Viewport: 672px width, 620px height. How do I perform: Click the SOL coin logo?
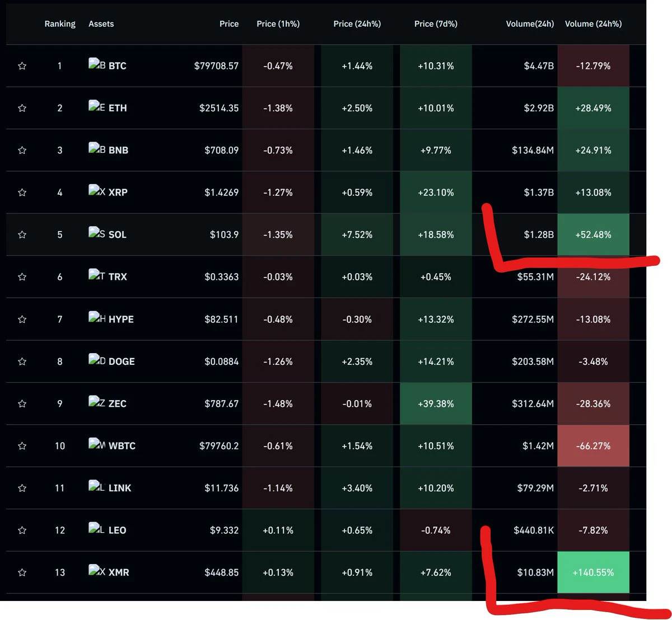pyautogui.click(x=97, y=233)
